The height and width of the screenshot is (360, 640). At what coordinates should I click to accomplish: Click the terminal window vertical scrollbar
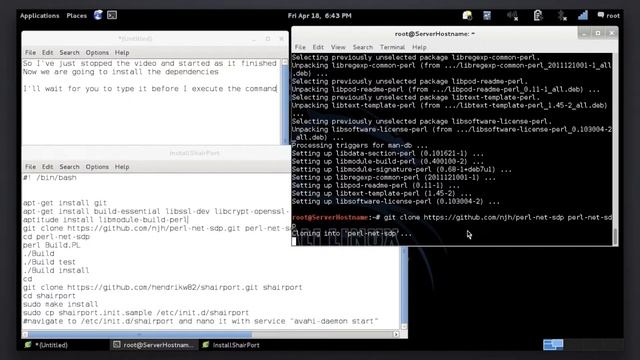pos(615,149)
